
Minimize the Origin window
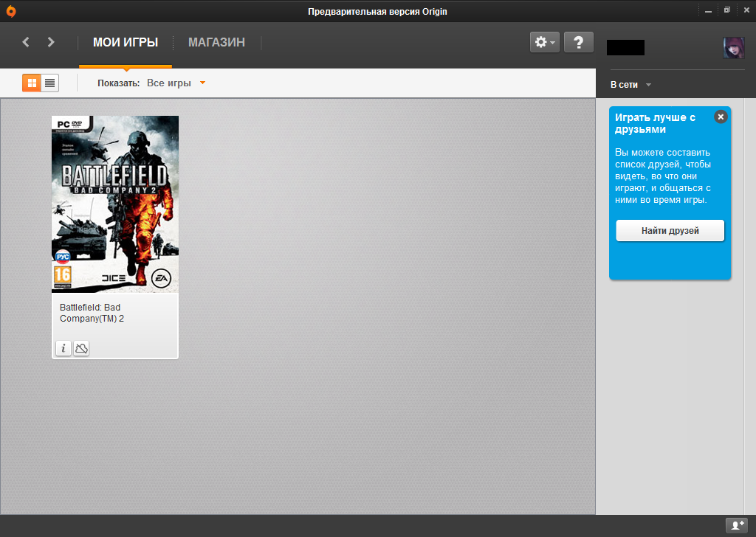click(x=708, y=10)
